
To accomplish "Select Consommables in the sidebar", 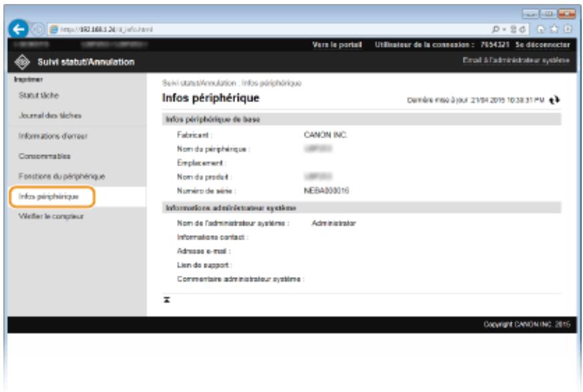I will pos(44,156).
